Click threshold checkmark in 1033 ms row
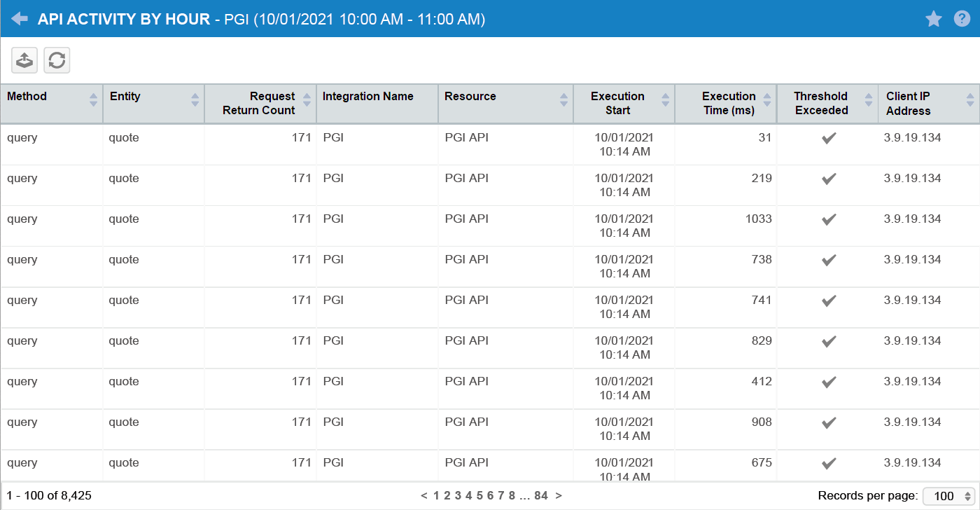This screenshot has width=980, height=510. (x=829, y=220)
